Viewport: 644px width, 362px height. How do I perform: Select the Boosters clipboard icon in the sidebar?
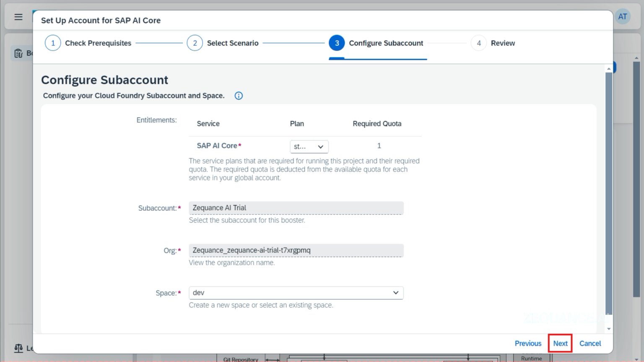[x=18, y=53]
